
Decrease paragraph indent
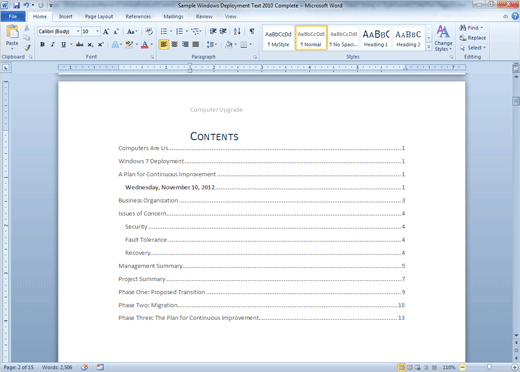[x=213, y=31]
